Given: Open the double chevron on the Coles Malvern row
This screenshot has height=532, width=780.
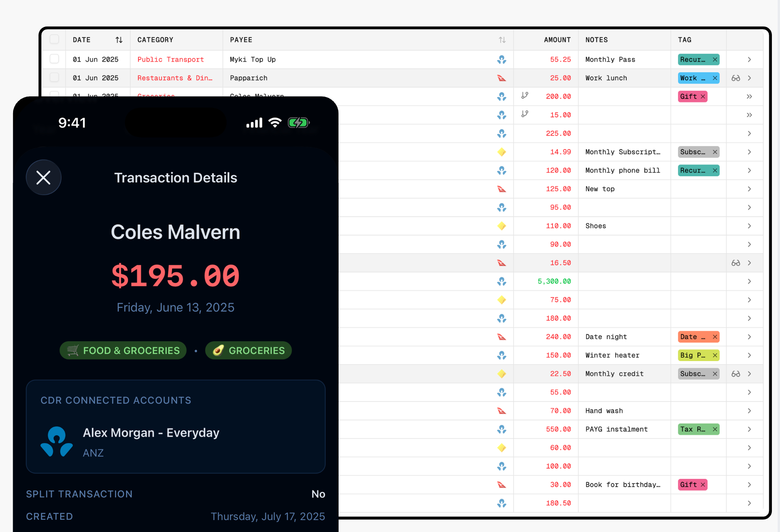Looking at the screenshot, I should (748, 97).
